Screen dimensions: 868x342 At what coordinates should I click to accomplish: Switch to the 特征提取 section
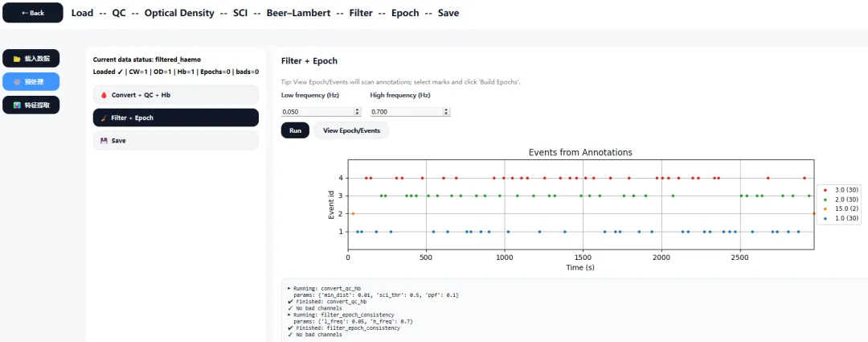[x=31, y=105]
